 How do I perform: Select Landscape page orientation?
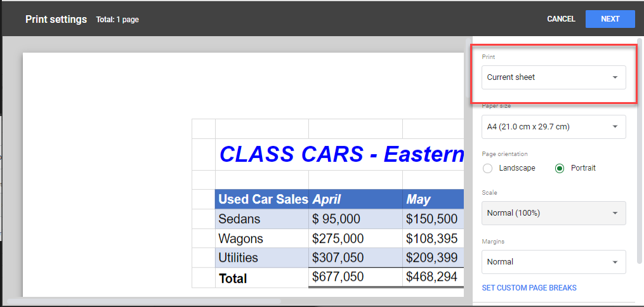(488, 168)
